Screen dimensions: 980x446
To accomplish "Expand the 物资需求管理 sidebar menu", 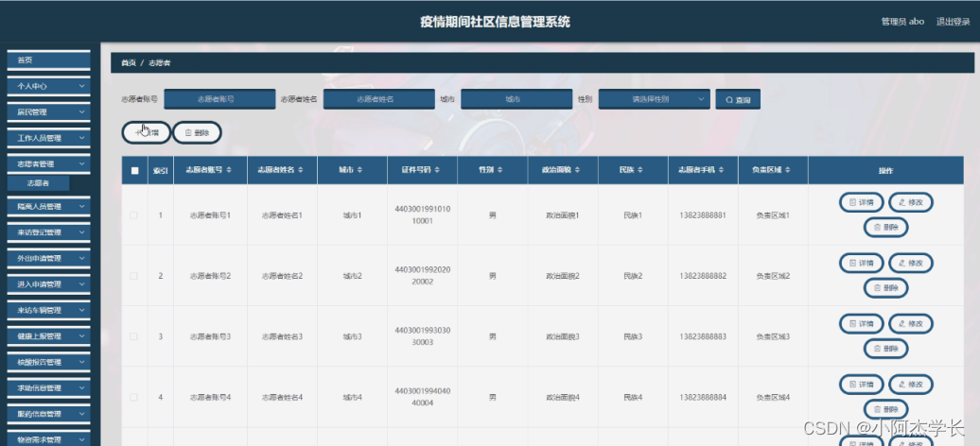I will (49, 439).
